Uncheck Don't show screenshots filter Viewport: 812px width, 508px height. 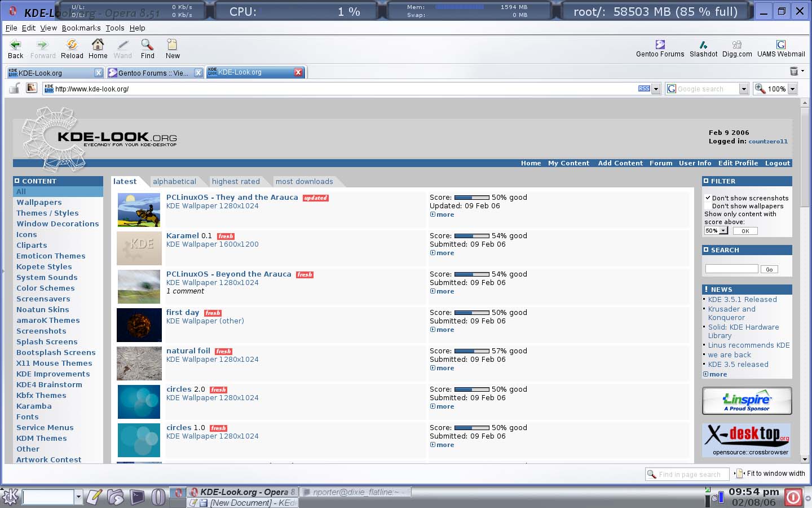[708, 198]
